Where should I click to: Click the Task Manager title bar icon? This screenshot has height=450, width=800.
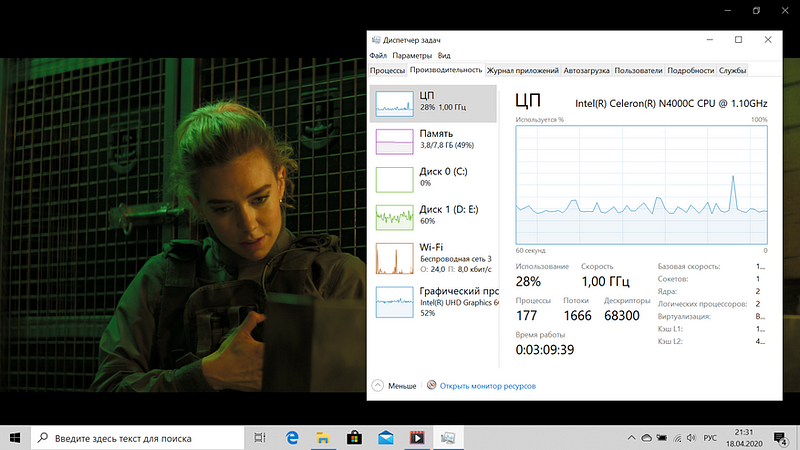[x=376, y=40]
